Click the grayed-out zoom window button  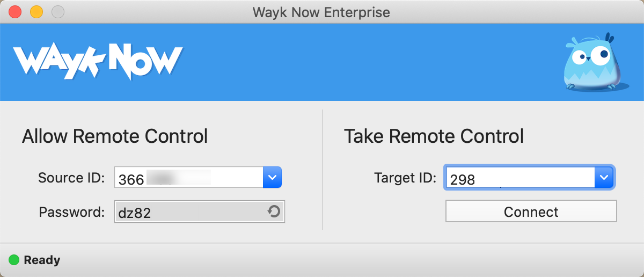(x=57, y=11)
